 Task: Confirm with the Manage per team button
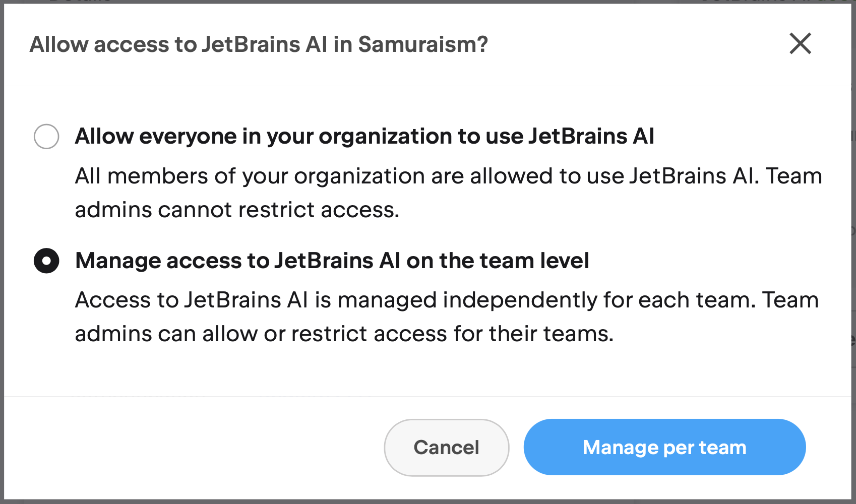pyautogui.click(x=664, y=447)
